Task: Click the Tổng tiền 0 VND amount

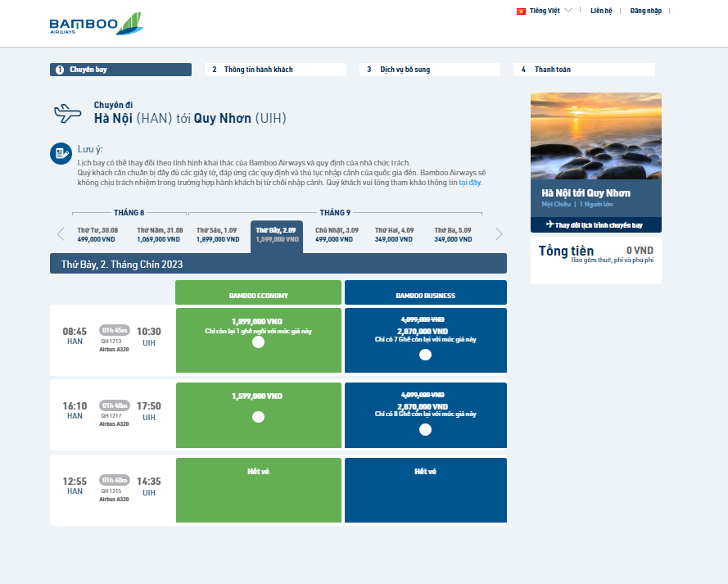Action: click(640, 251)
